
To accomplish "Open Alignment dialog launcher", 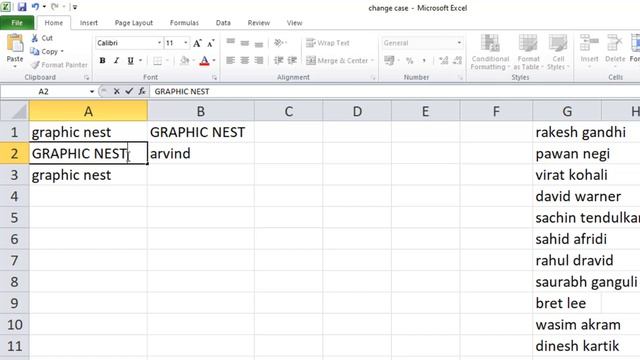I will pos(373,77).
